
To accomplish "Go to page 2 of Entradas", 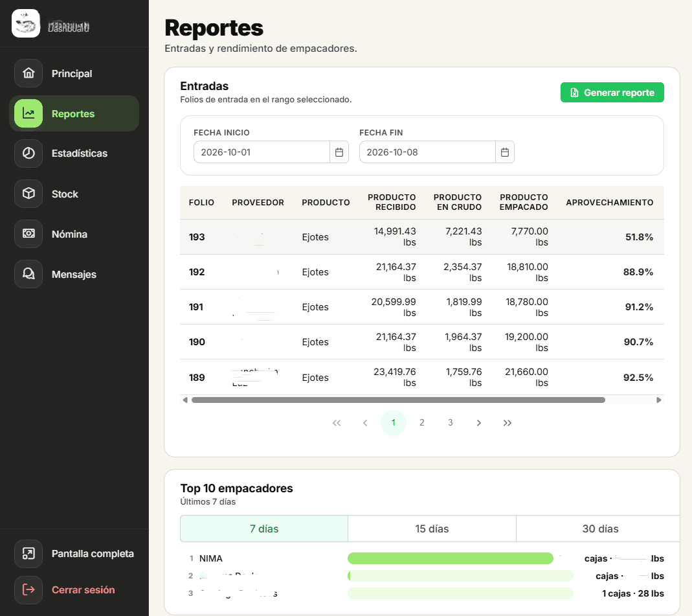I will pyautogui.click(x=422, y=423).
